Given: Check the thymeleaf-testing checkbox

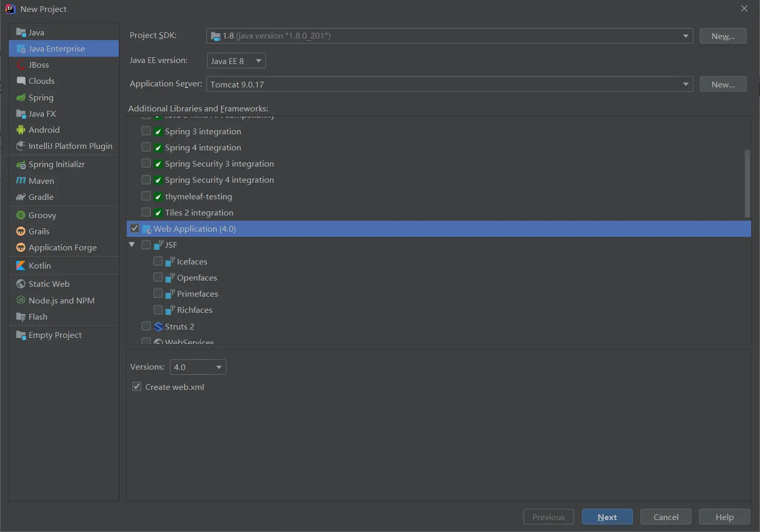Looking at the screenshot, I should click(x=146, y=196).
